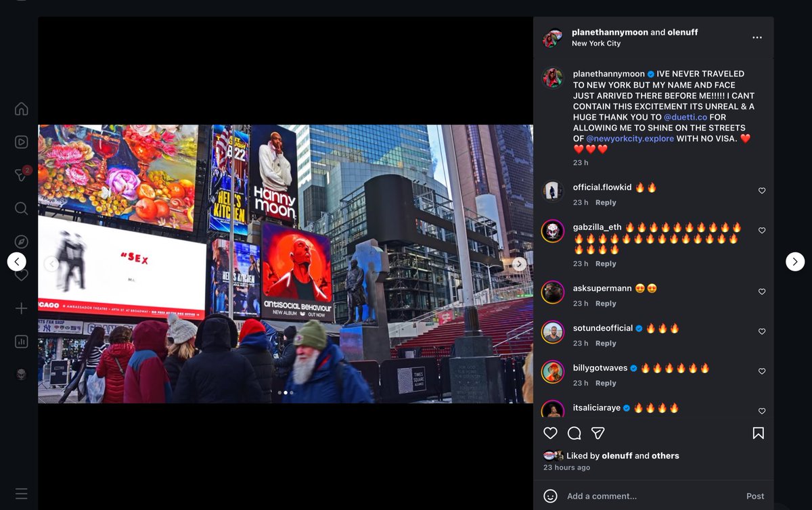
Task: Share the post with the paper plane icon
Action: [598, 433]
